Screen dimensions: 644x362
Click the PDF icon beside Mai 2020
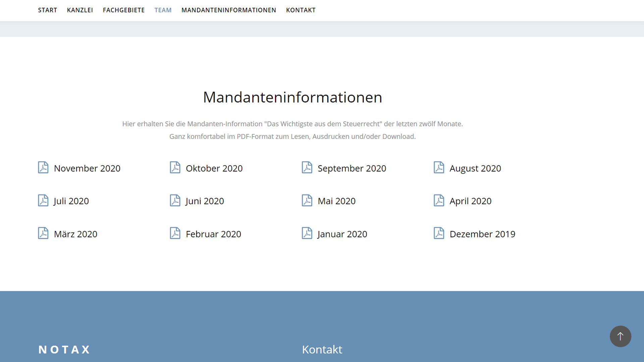307,200
